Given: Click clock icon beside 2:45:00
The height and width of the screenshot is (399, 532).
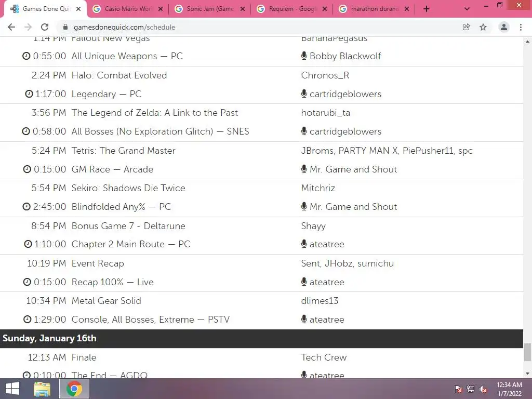Looking at the screenshot, I should tap(26, 206).
